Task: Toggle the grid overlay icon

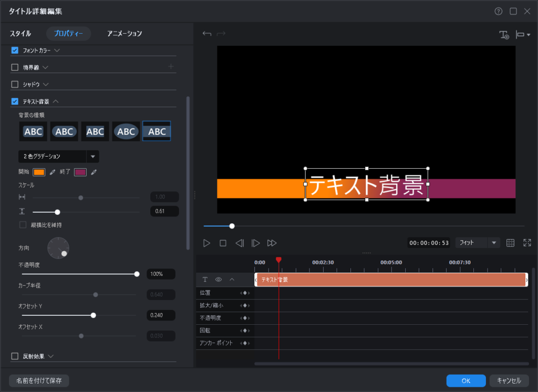Action: pos(510,243)
